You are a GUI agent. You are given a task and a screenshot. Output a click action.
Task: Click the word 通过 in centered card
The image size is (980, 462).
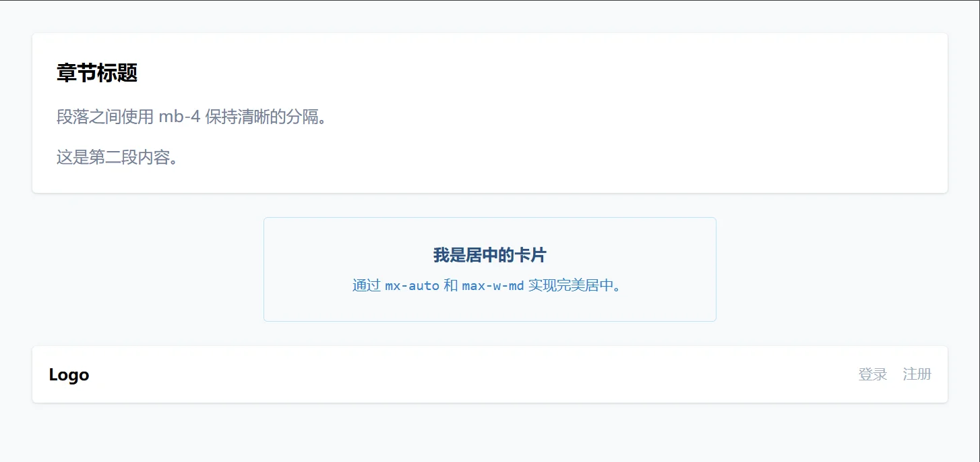click(367, 285)
